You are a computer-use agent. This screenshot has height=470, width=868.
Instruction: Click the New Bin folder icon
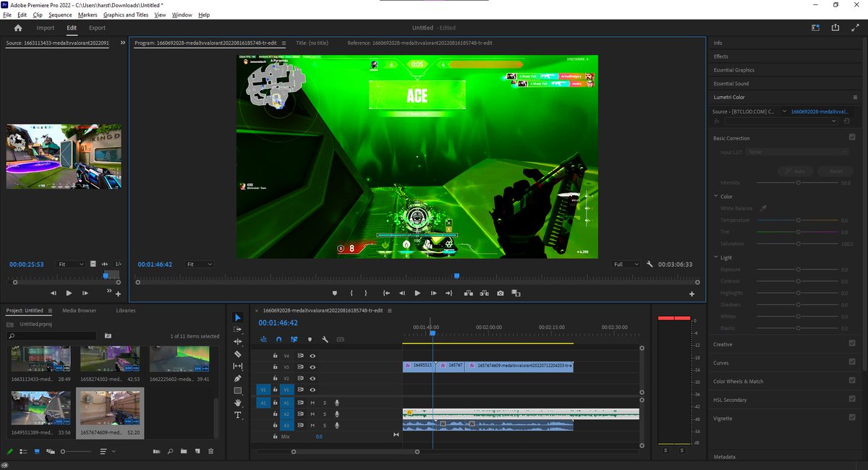click(184, 451)
